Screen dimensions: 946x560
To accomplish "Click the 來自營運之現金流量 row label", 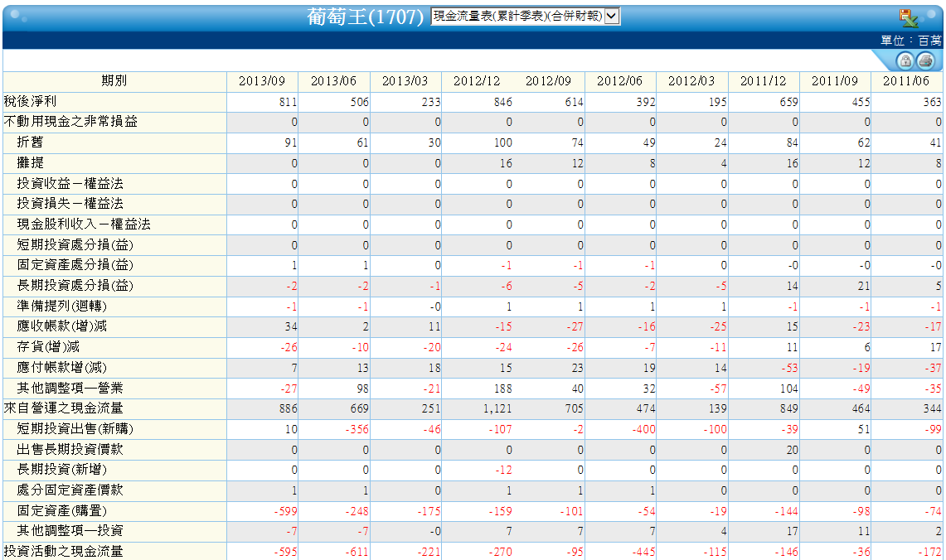I will click(x=63, y=408).
